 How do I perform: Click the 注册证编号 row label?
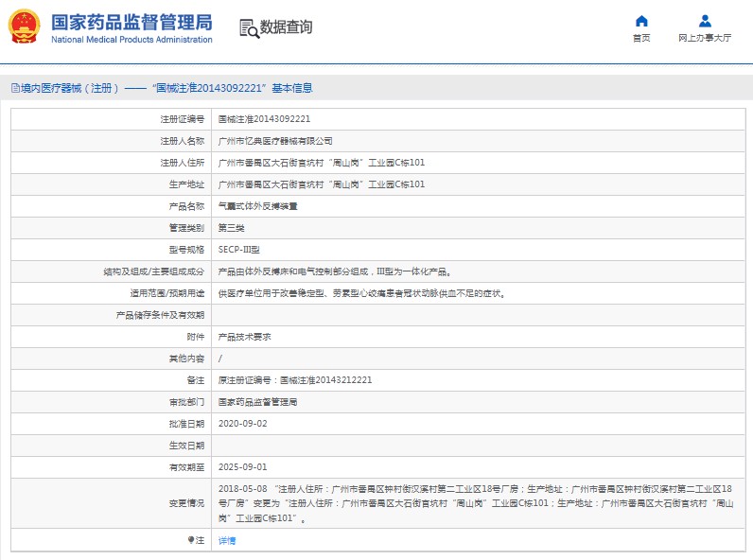point(182,119)
